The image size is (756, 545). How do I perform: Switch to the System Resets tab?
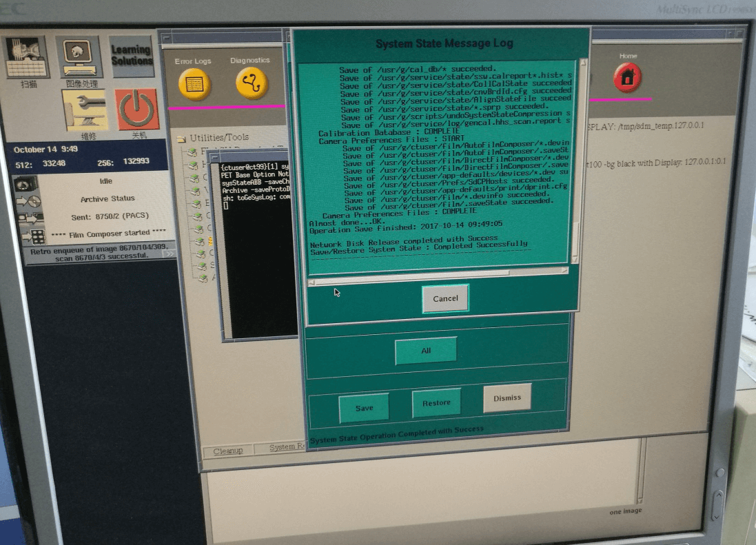point(284,447)
